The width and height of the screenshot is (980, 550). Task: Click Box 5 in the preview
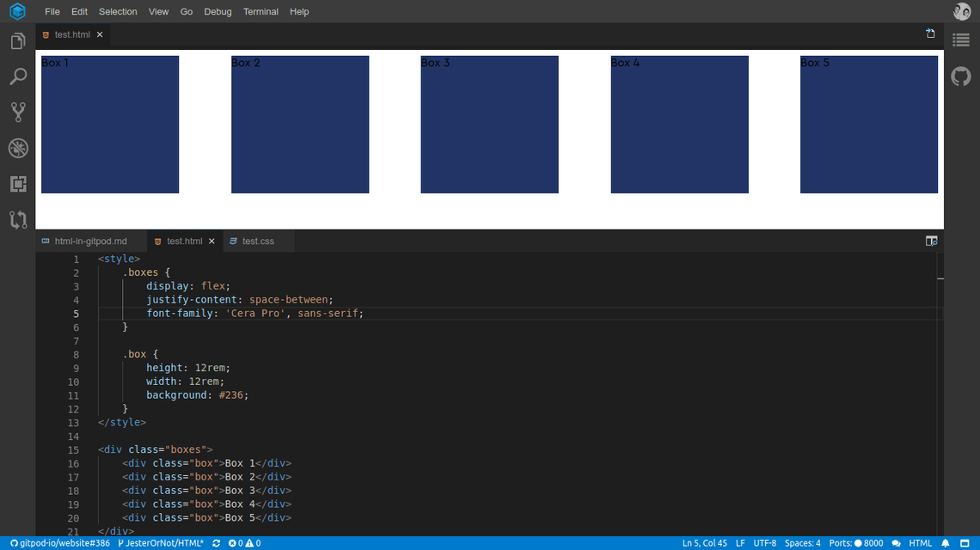pos(869,125)
